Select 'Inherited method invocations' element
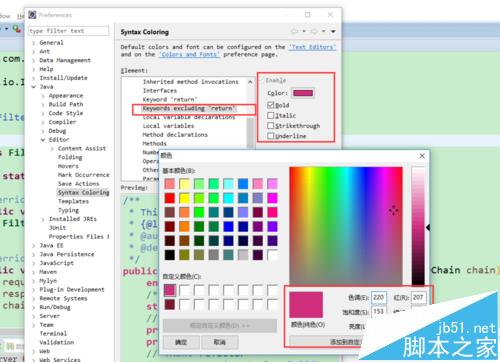 (x=191, y=82)
